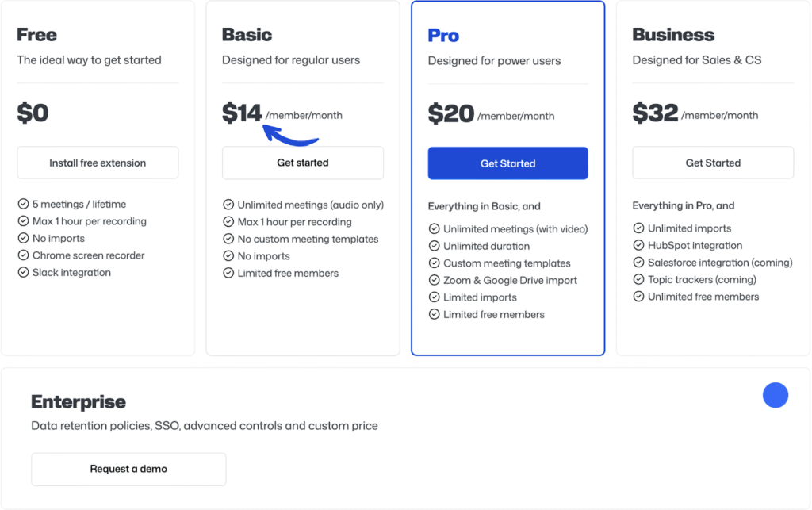Viewport: 812px width, 510px height.
Task: Click the blue Get Started button for Pro
Action: tap(507, 163)
